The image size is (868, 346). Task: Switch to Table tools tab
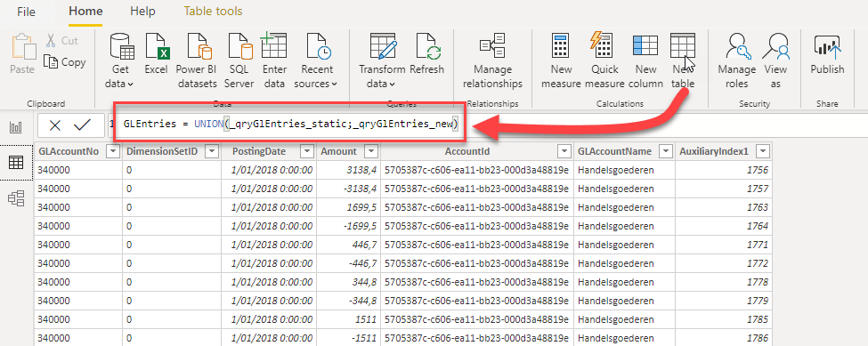point(213,11)
